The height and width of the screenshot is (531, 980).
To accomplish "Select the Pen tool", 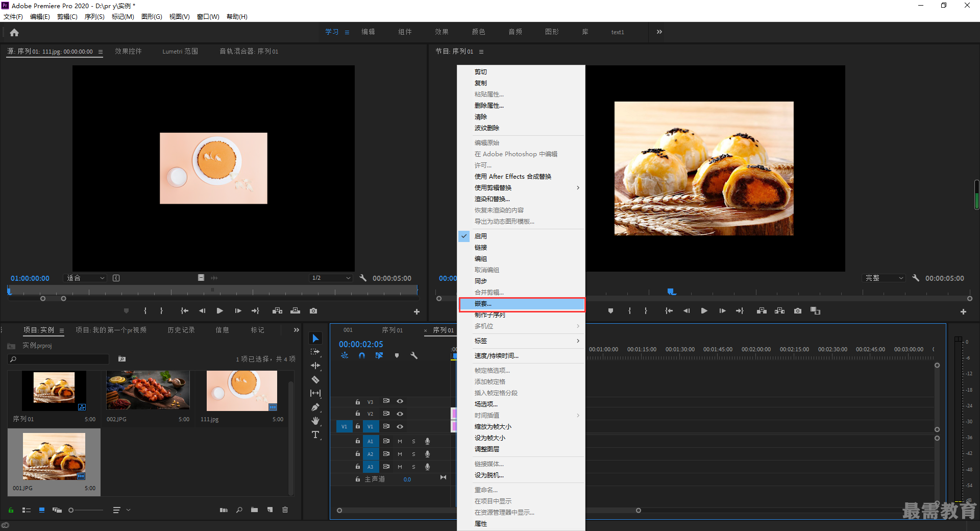I will 315,407.
